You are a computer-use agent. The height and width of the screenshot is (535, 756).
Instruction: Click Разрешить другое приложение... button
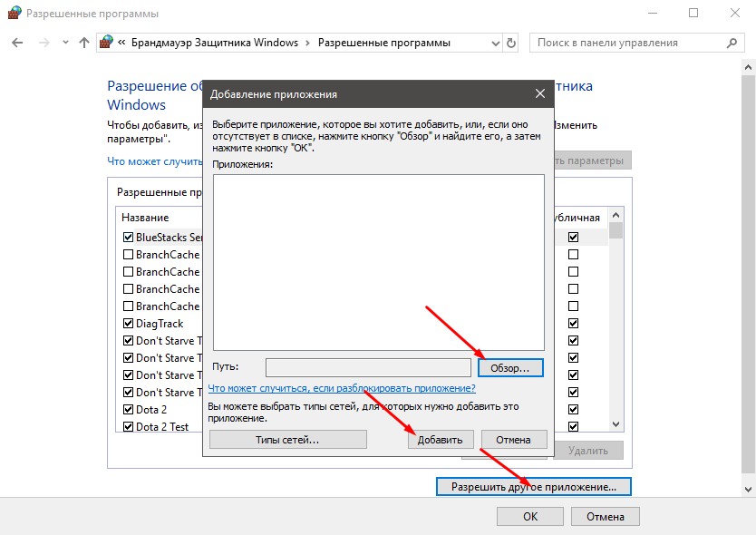pyautogui.click(x=533, y=487)
